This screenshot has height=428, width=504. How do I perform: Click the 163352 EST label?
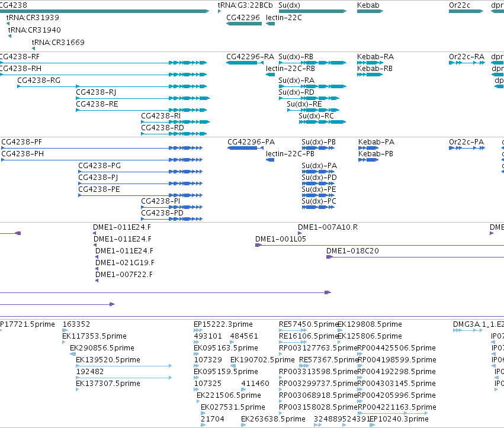pyautogui.click(x=76, y=324)
